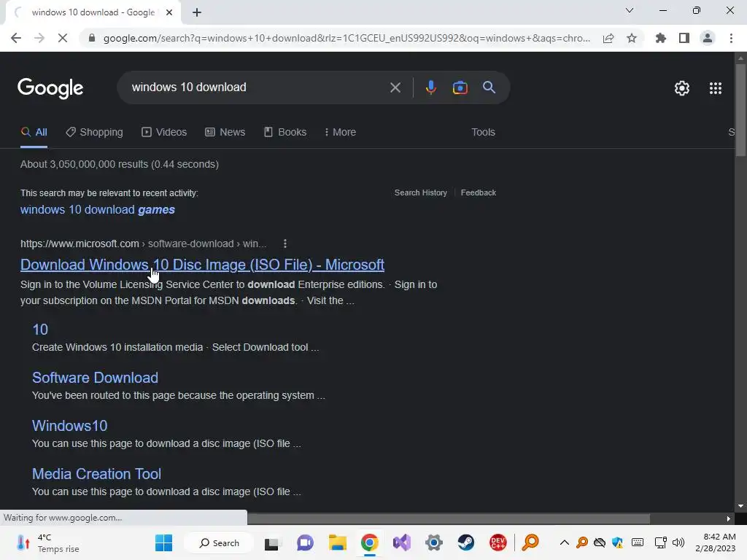Screen dimensions: 747x560
Task: Go back with the browser back arrow
Action: (16, 38)
